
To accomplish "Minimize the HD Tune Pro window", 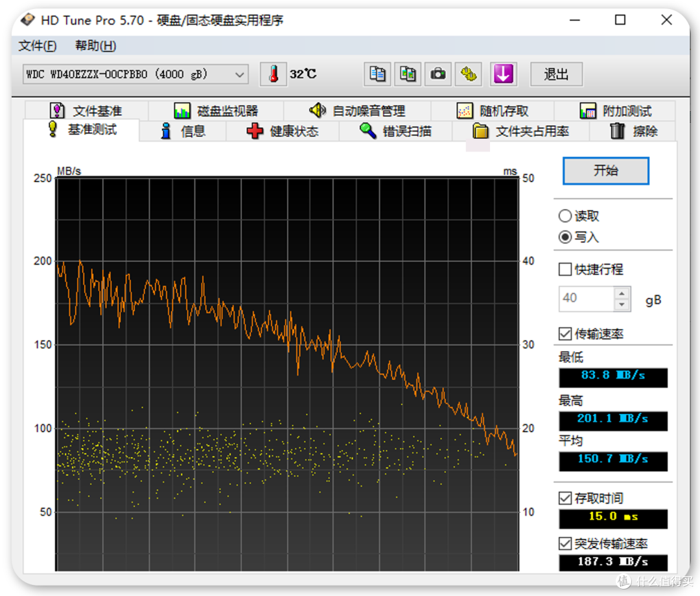I will (574, 20).
